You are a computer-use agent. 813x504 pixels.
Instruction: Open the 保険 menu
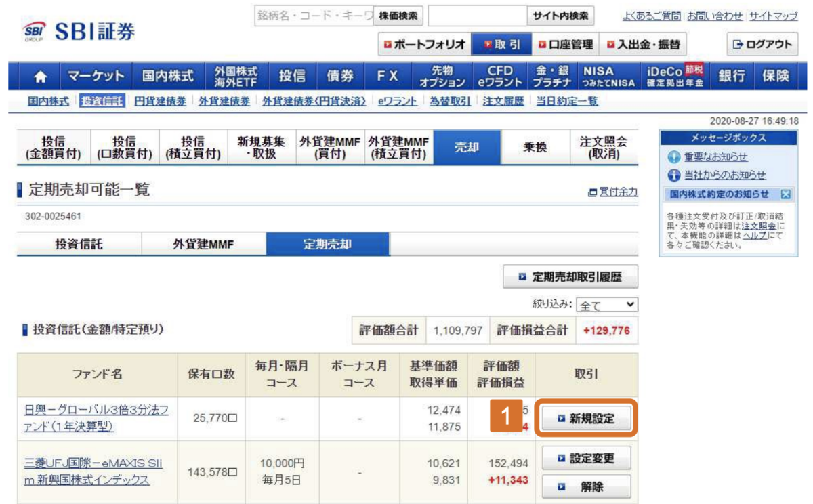776,76
